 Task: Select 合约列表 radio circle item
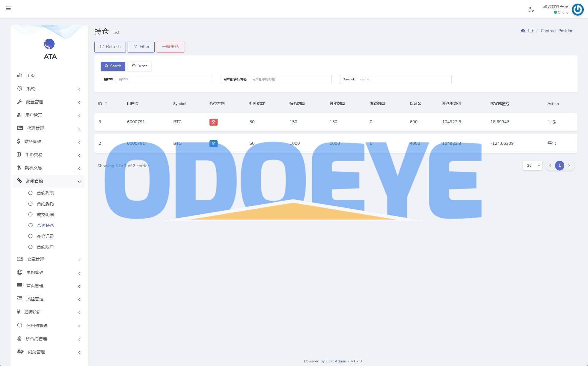pyautogui.click(x=30, y=193)
